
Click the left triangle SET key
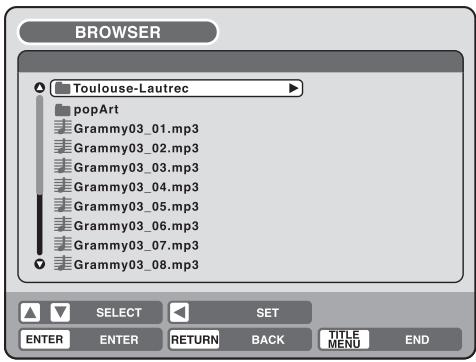click(179, 313)
